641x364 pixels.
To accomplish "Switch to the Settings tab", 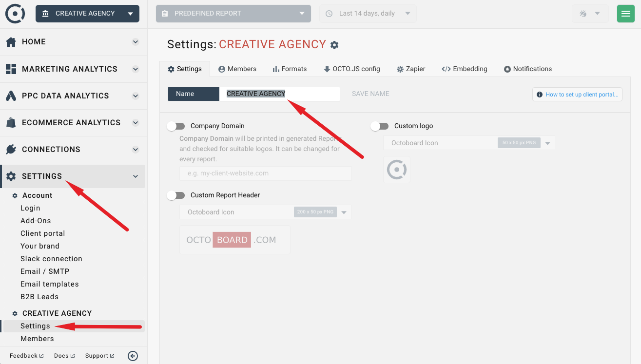I will point(185,69).
